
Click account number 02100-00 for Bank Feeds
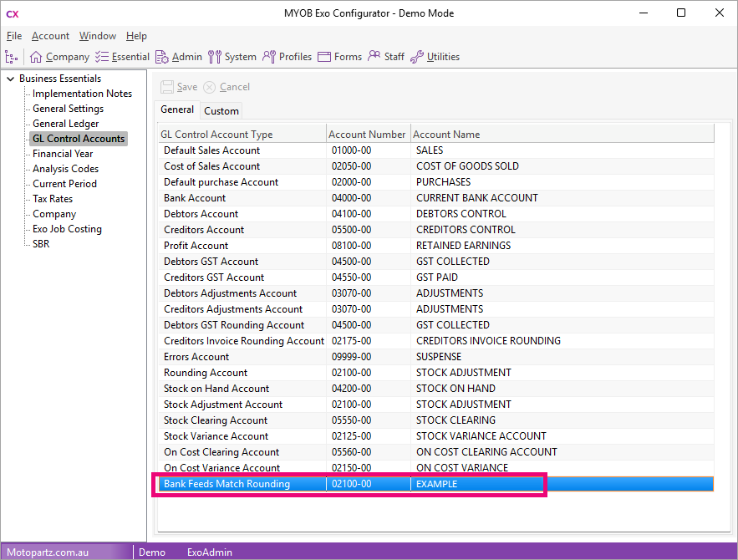click(x=369, y=484)
